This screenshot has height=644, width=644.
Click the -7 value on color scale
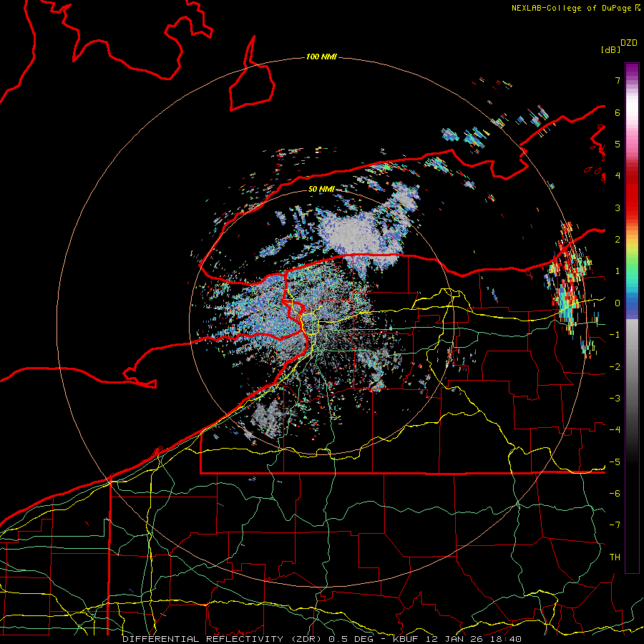[x=615, y=525]
